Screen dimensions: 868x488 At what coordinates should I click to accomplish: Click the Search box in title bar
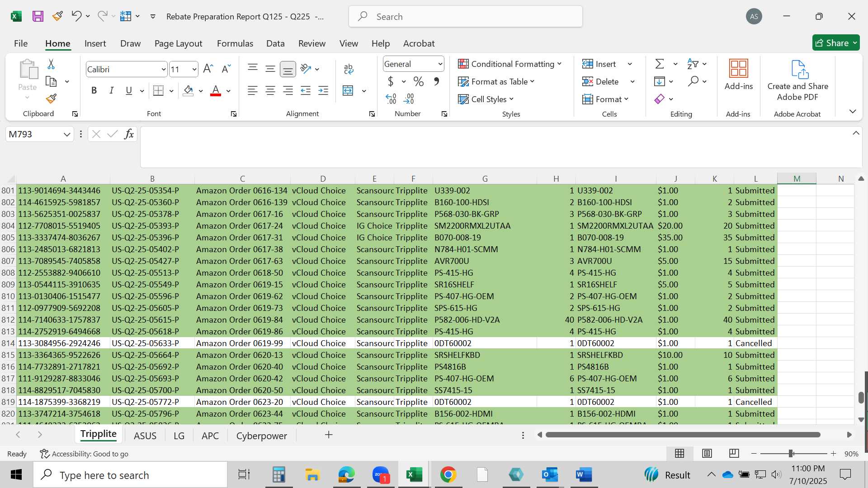tap(465, 17)
